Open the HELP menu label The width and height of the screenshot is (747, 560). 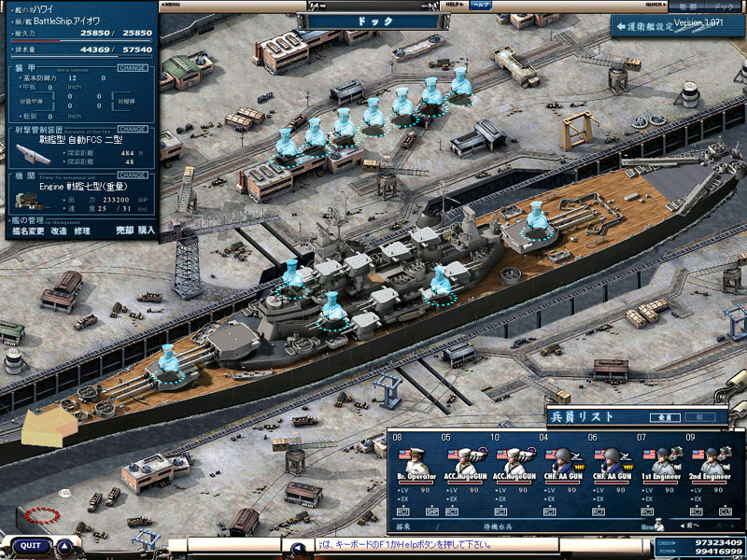click(x=455, y=5)
